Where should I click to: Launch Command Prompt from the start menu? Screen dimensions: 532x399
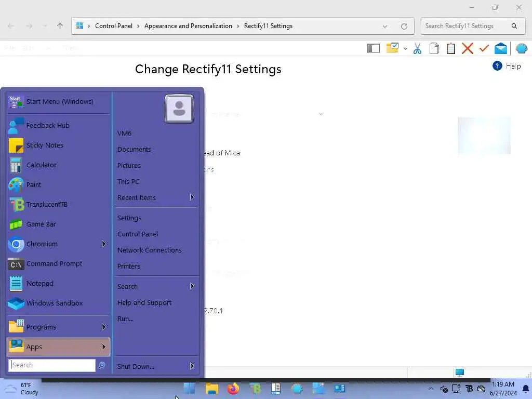click(58, 263)
